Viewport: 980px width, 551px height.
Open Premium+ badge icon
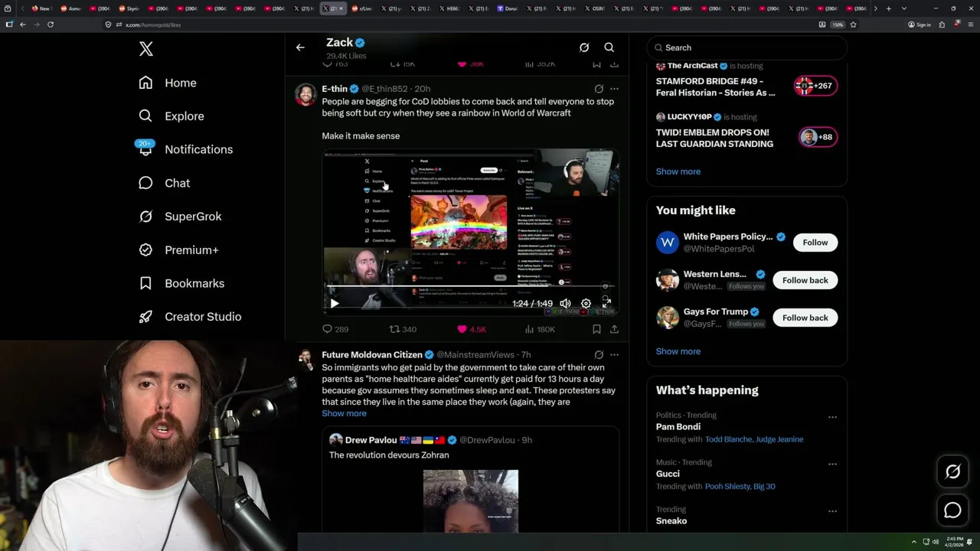pos(145,249)
